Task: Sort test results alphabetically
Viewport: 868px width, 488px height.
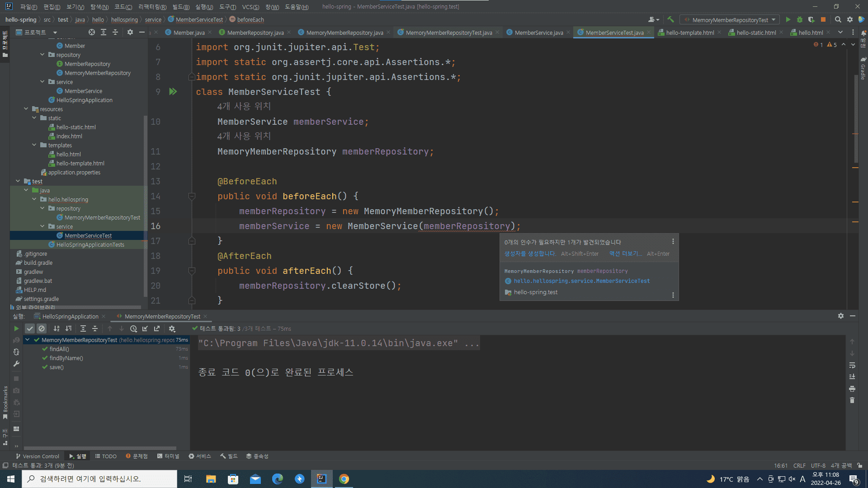Action: coord(57,328)
